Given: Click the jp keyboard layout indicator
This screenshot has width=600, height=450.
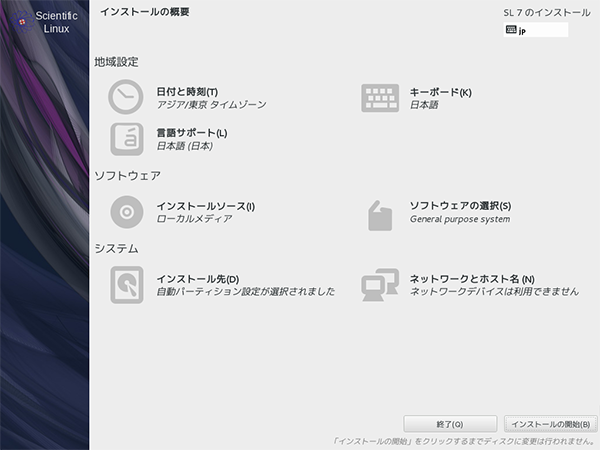Looking at the screenshot, I should point(536,29).
